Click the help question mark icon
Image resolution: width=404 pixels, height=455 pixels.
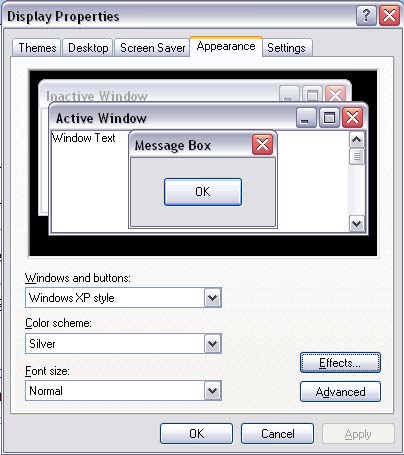[x=366, y=16]
